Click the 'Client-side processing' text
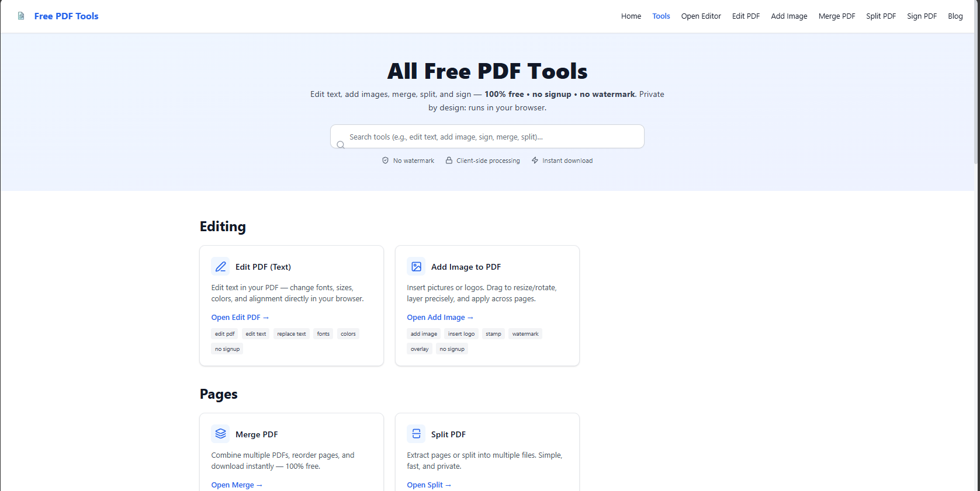This screenshot has height=491, width=980. click(488, 161)
